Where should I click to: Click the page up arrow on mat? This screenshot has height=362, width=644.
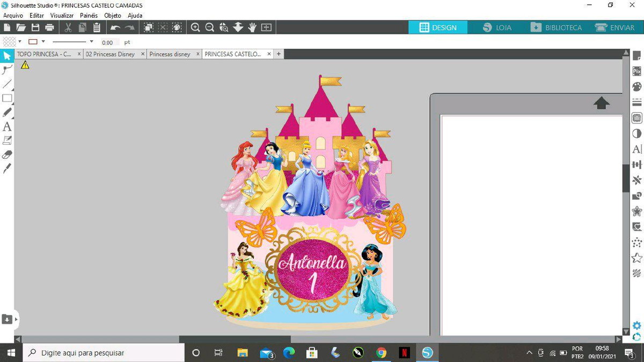(x=601, y=103)
